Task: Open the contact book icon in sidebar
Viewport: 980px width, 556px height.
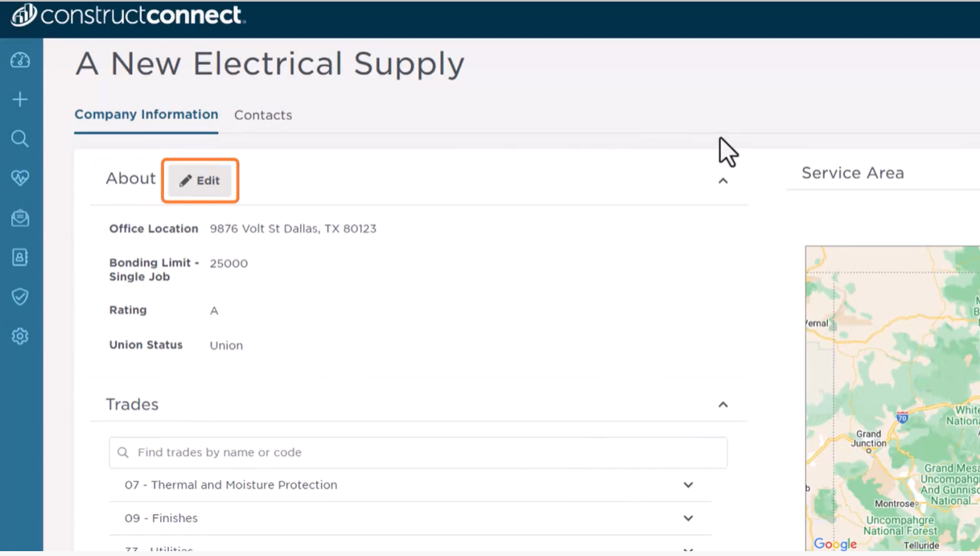Action: point(20,257)
